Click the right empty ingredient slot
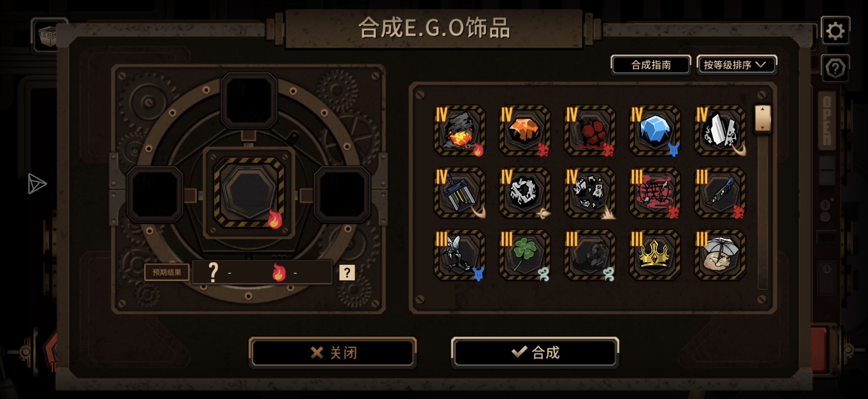Image resolution: width=868 pixels, height=399 pixels. pos(342,195)
